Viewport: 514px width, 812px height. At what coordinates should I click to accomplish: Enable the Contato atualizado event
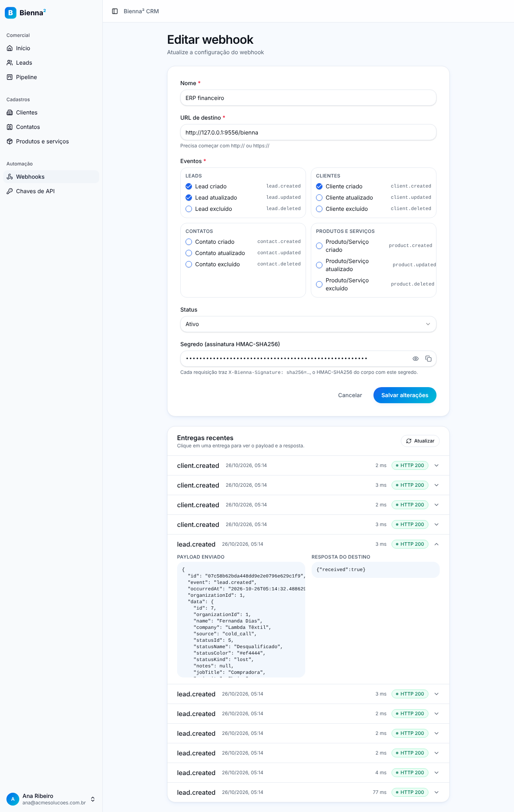(189, 253)
